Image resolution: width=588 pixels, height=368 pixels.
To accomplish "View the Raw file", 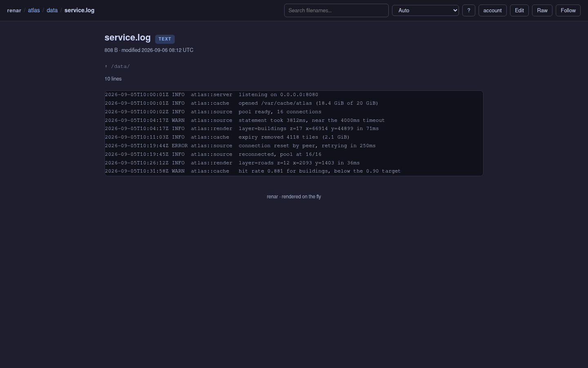I will coord(542,10).
